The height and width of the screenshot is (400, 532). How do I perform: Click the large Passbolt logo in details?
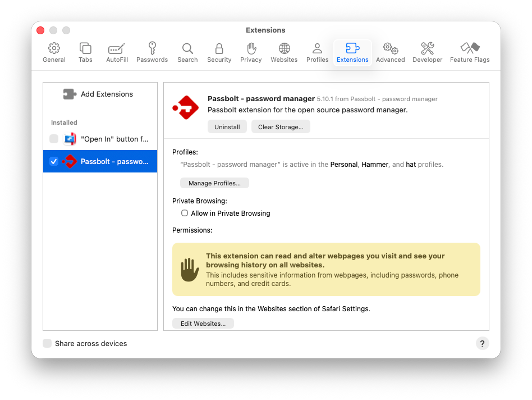coord(185,108)
